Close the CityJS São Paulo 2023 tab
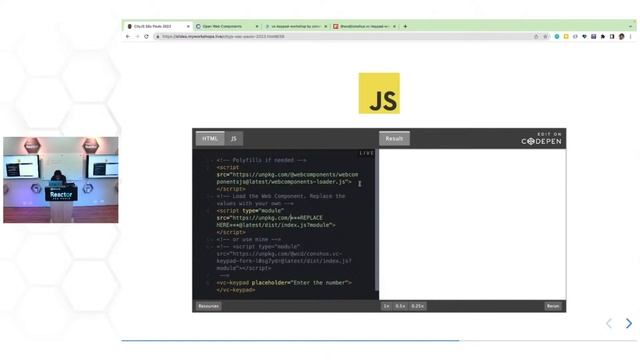The height and width of the screenshot is (360, 640). (188, 26)
